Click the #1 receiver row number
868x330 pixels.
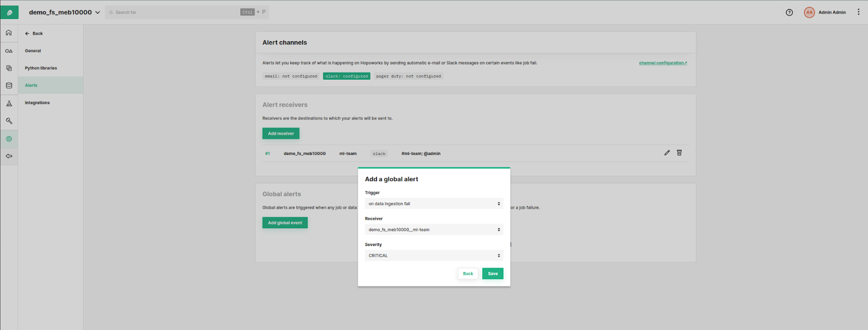pos(267,154)
